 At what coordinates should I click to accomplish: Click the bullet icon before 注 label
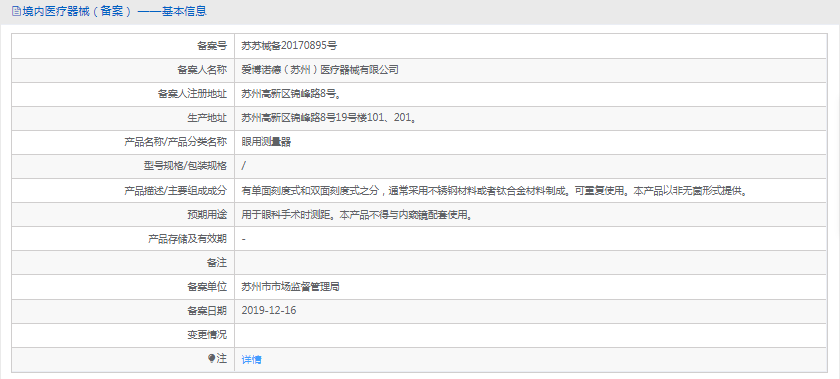[x=212, y=359]
